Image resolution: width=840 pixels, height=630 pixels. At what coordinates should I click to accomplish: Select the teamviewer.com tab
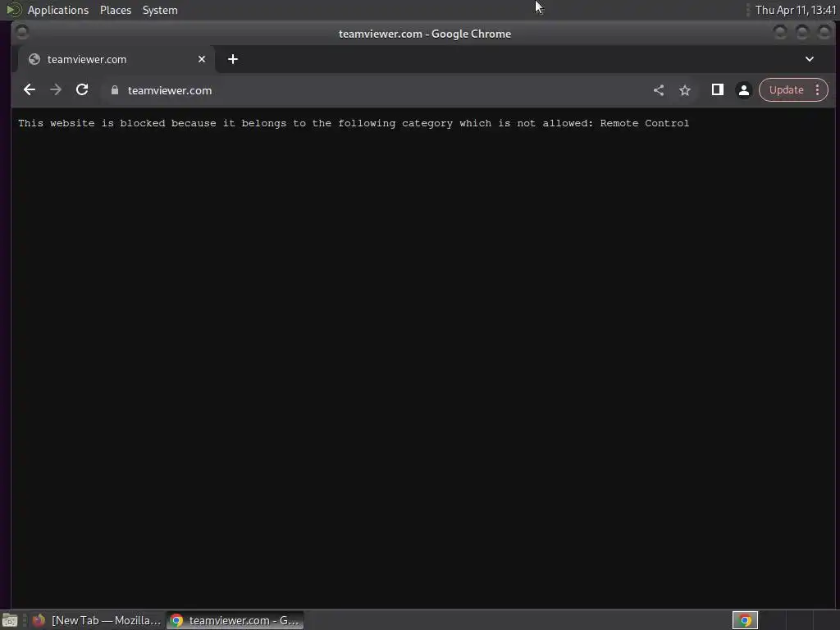(x=116, y=59)
